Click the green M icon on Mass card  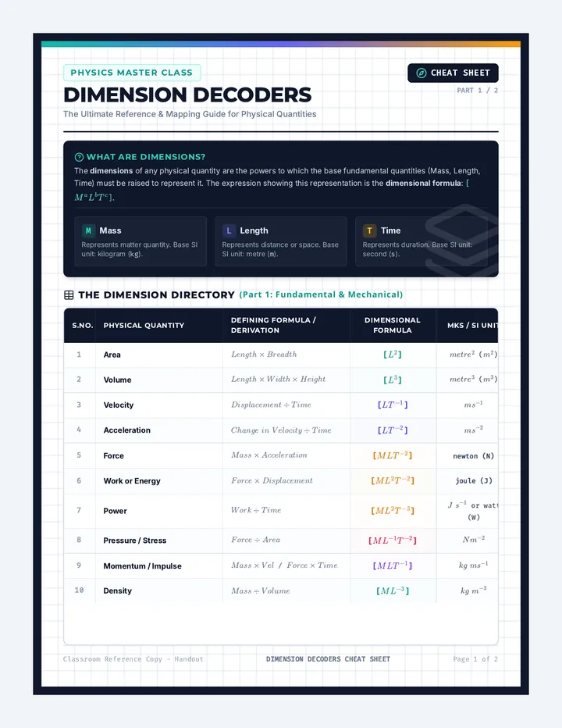88,230
